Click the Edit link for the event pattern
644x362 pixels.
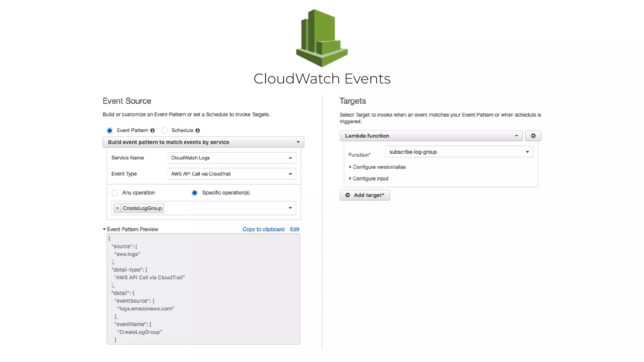(295, 229)
